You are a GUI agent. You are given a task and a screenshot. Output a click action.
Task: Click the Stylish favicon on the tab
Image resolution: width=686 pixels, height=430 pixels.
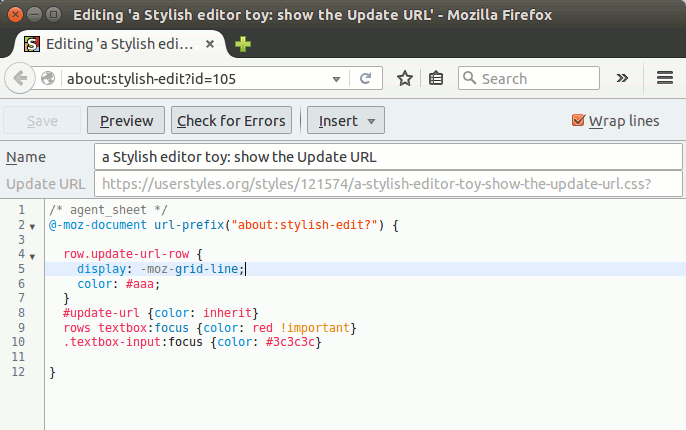[32, 44]
